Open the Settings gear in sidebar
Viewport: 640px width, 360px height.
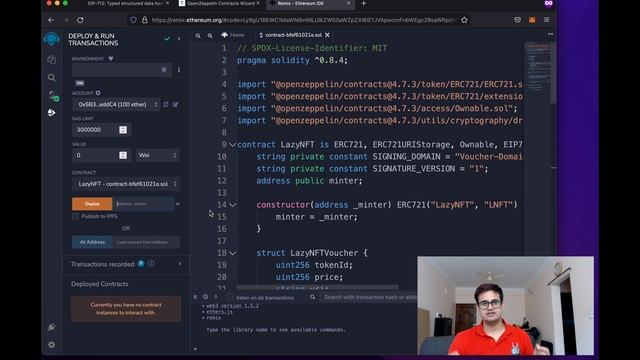coord(51,345)
